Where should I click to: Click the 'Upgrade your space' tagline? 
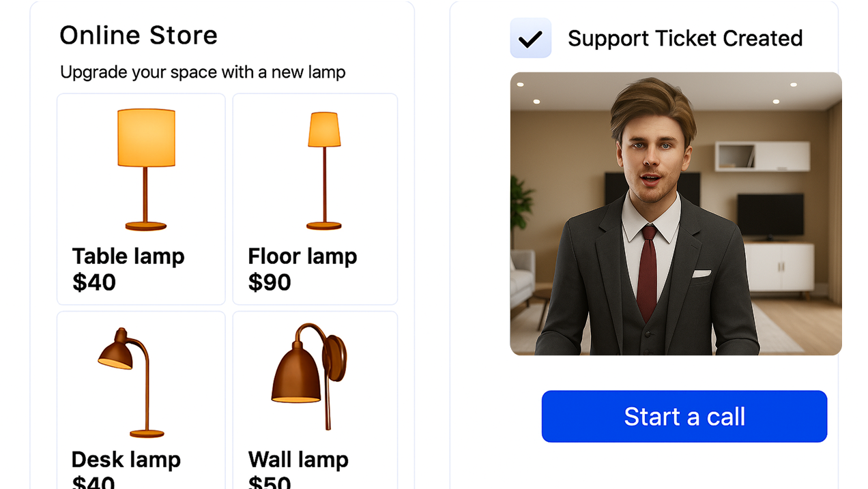pos(203,72)
